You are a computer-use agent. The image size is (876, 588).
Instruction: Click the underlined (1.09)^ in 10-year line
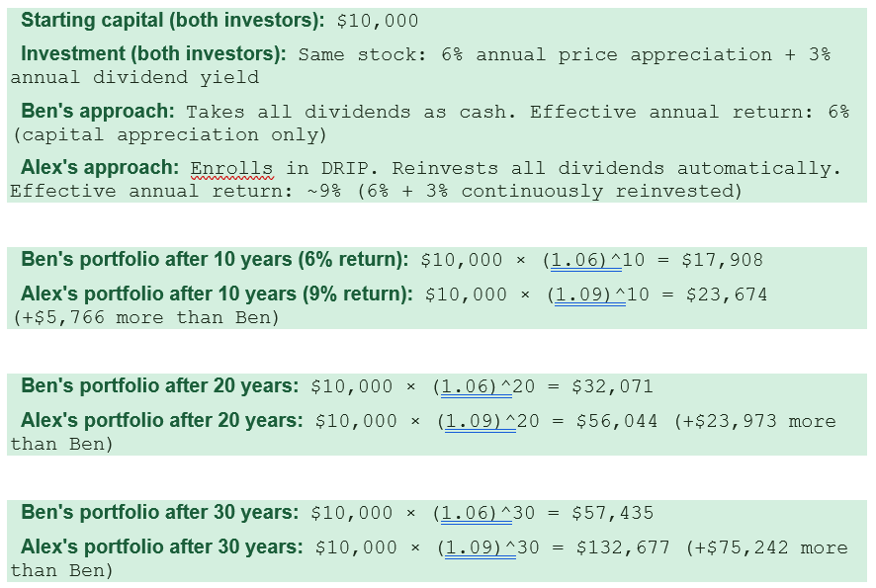tap(590, 294)
